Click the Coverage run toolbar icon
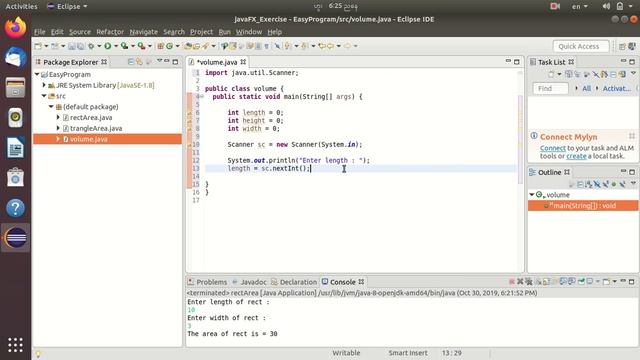640x360 pixels. [124, 46]
